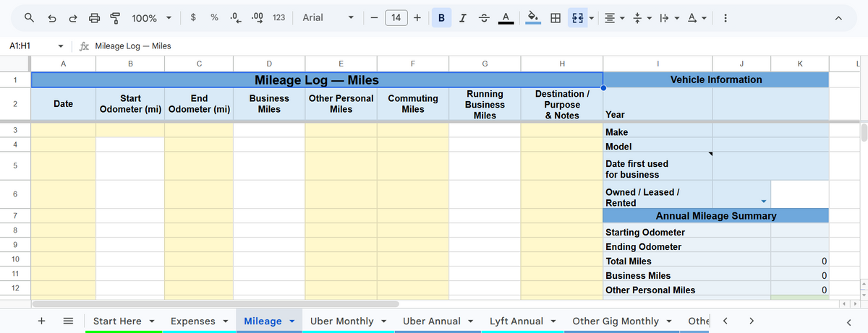Click the formula bar text Mileage Log — Miles
This screenshot has width=868, height=333.
(x=132, y=46)
